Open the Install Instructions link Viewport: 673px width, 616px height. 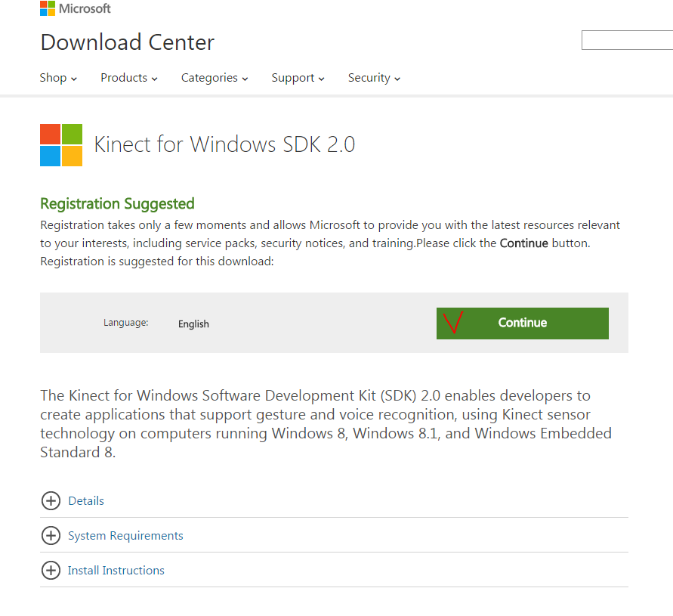click(x=116, y=571)
